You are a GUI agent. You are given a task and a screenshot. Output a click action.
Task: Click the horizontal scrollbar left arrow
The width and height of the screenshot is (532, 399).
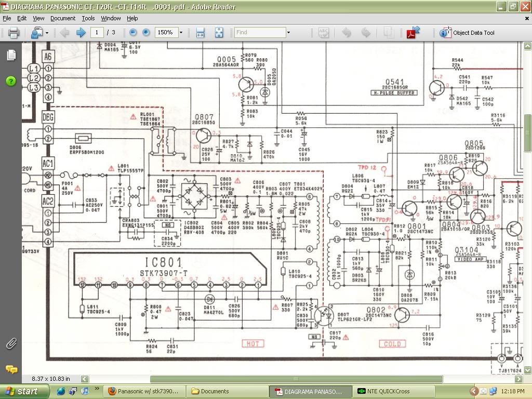pos(85,379)
